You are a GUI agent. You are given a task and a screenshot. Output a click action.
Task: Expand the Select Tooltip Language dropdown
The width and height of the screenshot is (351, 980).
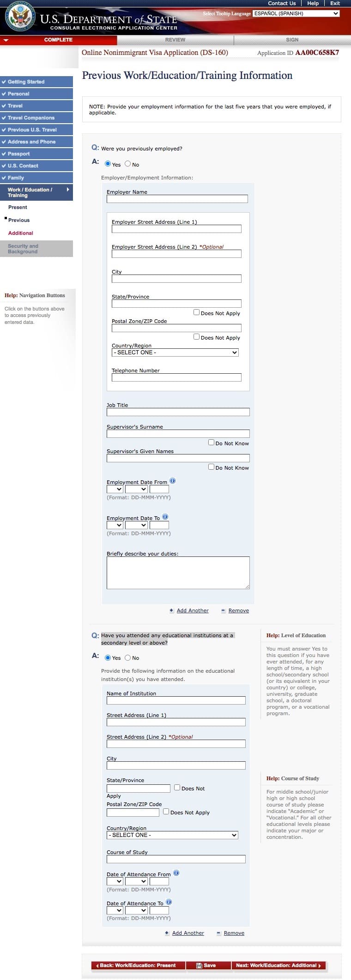[297, 13]
